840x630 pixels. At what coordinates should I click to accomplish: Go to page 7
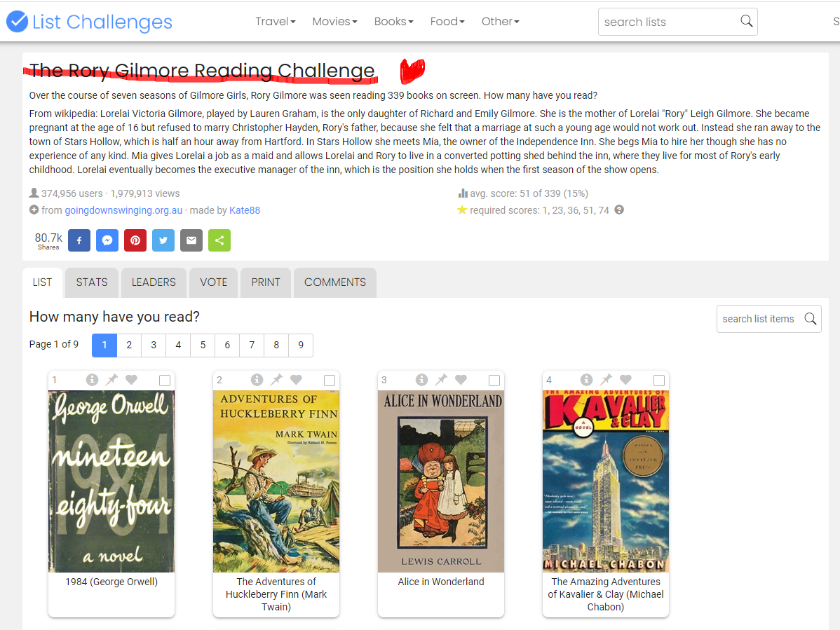pyautogui.click(x=252, y=345)
